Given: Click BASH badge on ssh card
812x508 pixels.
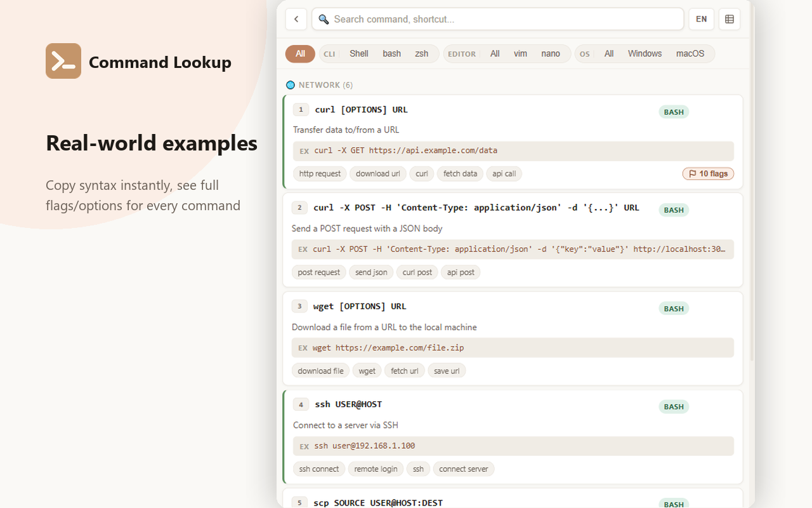Looking at the screenshot, I should (x=674, y=407).
